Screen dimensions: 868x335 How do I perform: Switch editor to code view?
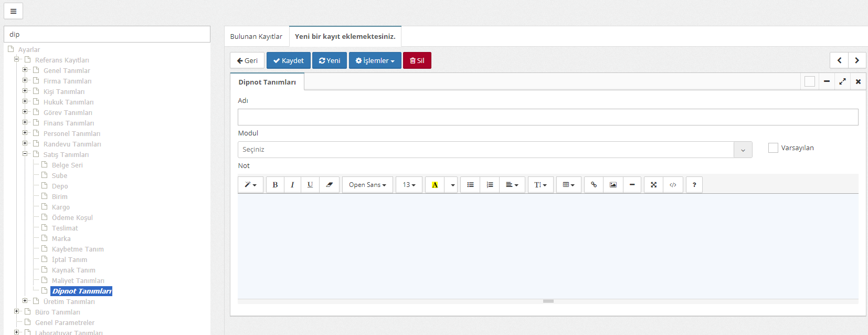pyautogui.click(x=673, y=185)
